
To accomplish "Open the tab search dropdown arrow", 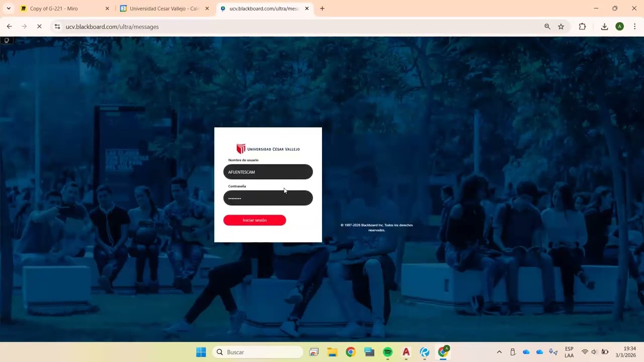I will click(9, 9).
